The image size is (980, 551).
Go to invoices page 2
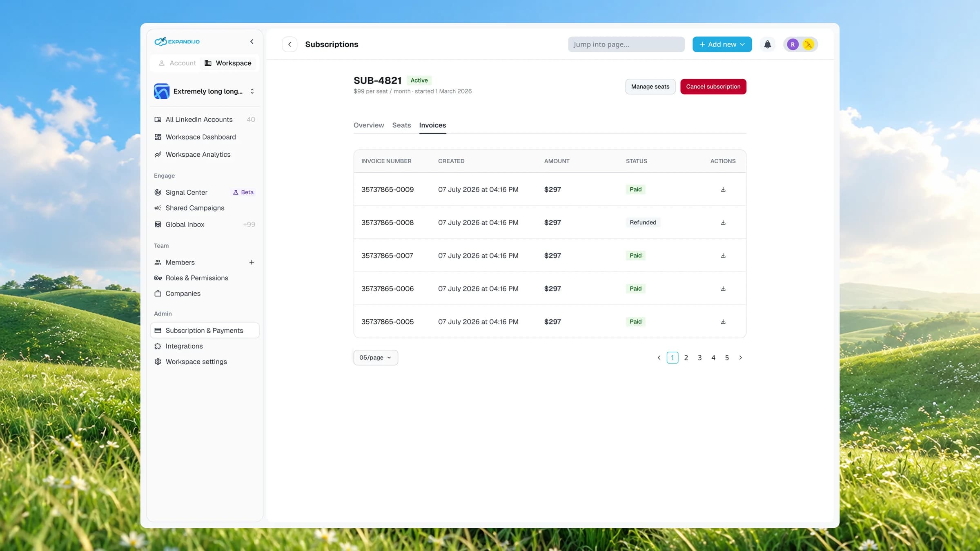coord(686,358)
